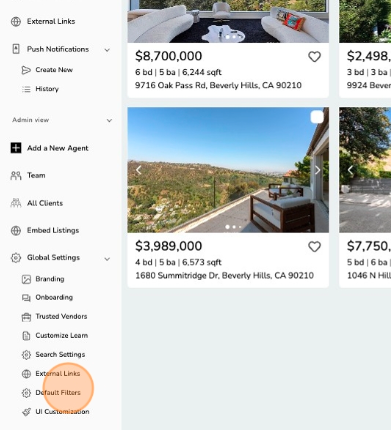Collapse the Global Settings chevron
Image resolution: width=391 pixels, height=430 pixels.
click(107, 259)
